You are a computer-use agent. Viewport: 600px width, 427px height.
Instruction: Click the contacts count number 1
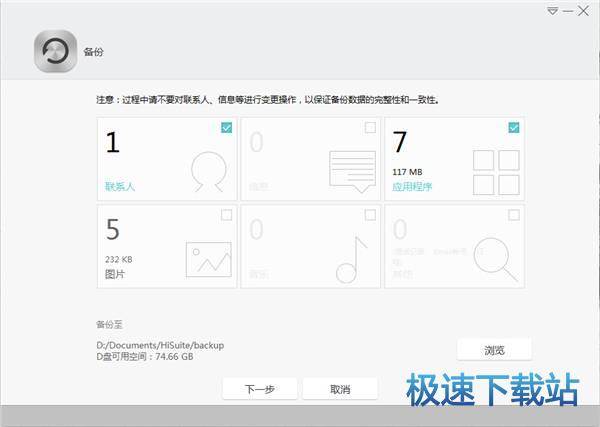click(113, 142)
